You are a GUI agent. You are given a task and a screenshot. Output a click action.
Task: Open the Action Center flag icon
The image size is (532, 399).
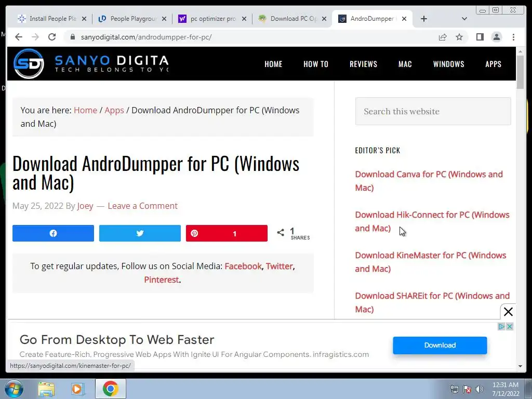467,389
